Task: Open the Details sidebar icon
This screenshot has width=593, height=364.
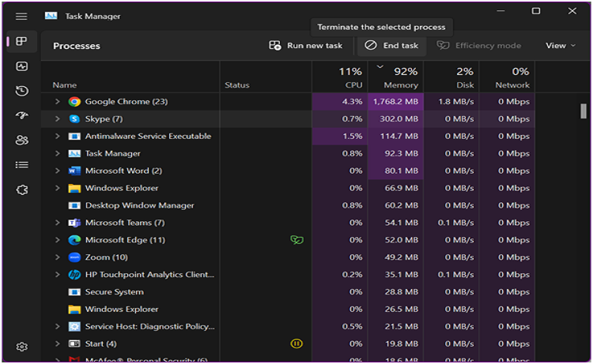Action: pos(21,165)
